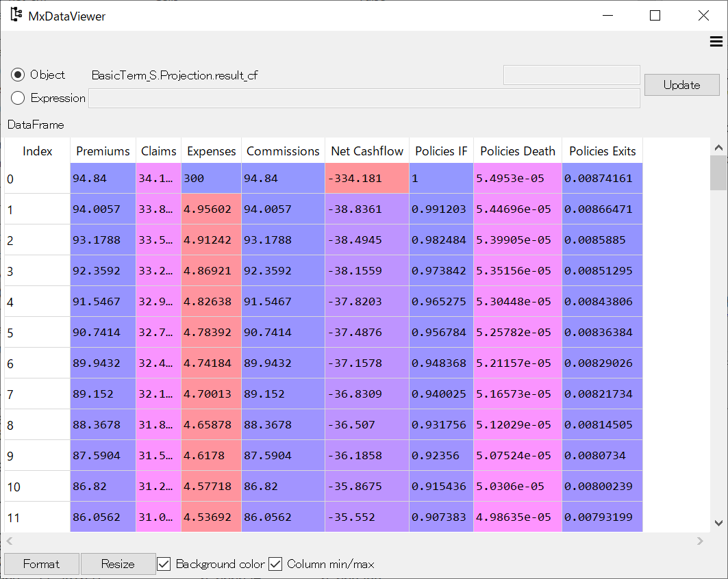Click the Premiums column header
Viewport: 728px width, 579px height.
tap(103, 151)
